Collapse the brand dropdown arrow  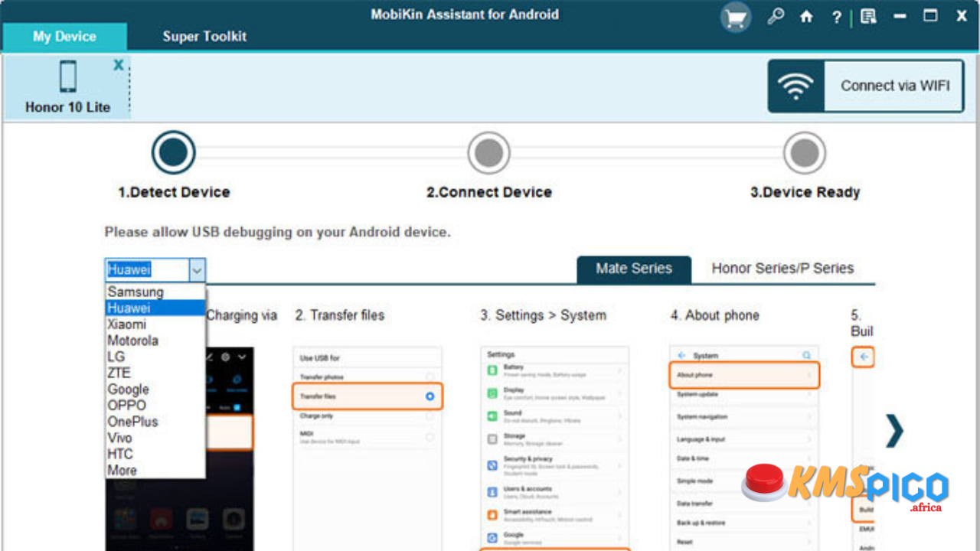198,269
